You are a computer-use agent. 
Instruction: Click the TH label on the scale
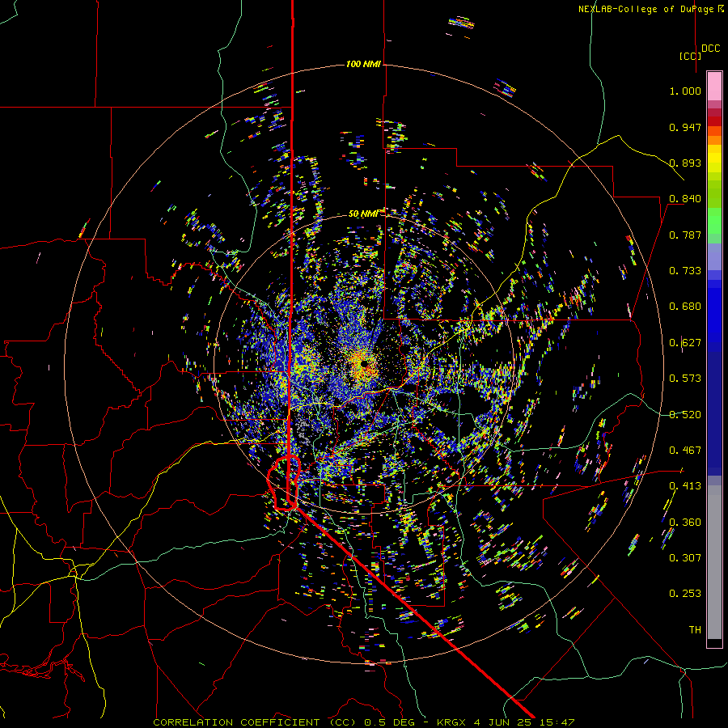[x=695, y=630]
